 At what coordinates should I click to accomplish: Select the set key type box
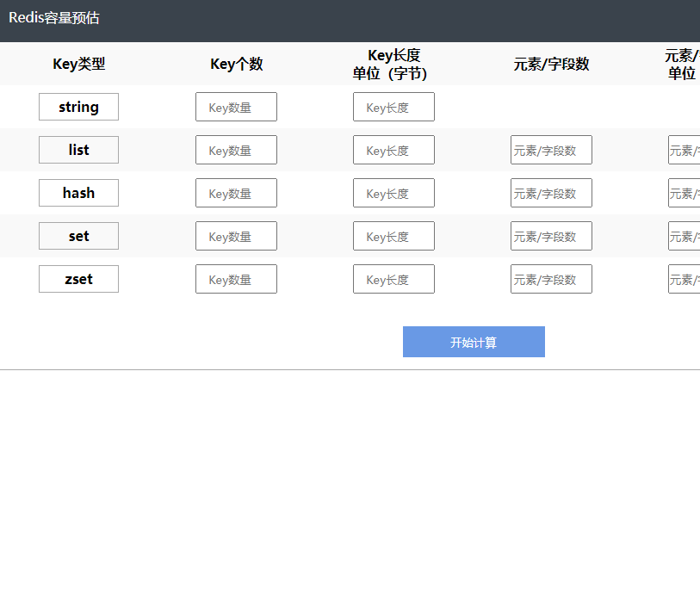78,236
